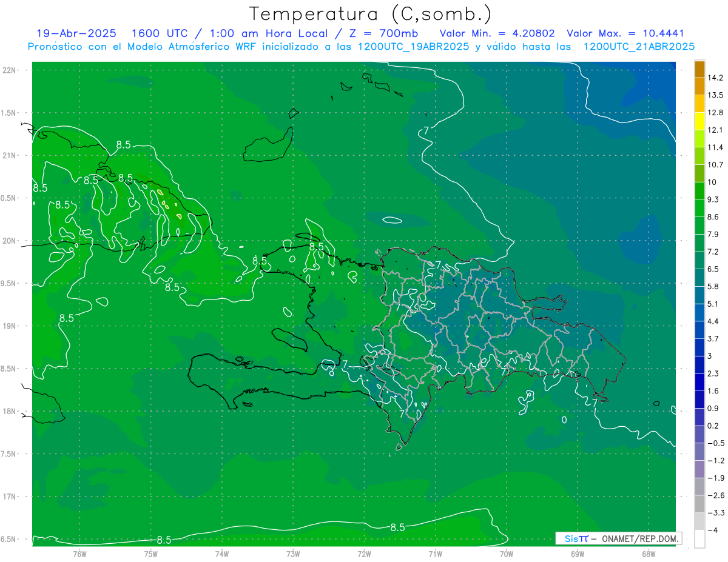Click the "70W" longitude axis label

(x=507, y=554)
